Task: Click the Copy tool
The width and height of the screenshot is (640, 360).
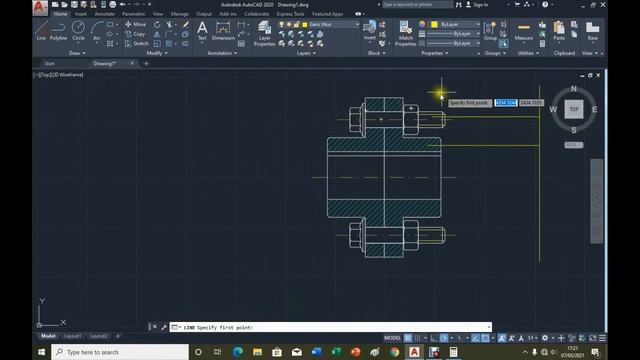Action: [136, 34]
